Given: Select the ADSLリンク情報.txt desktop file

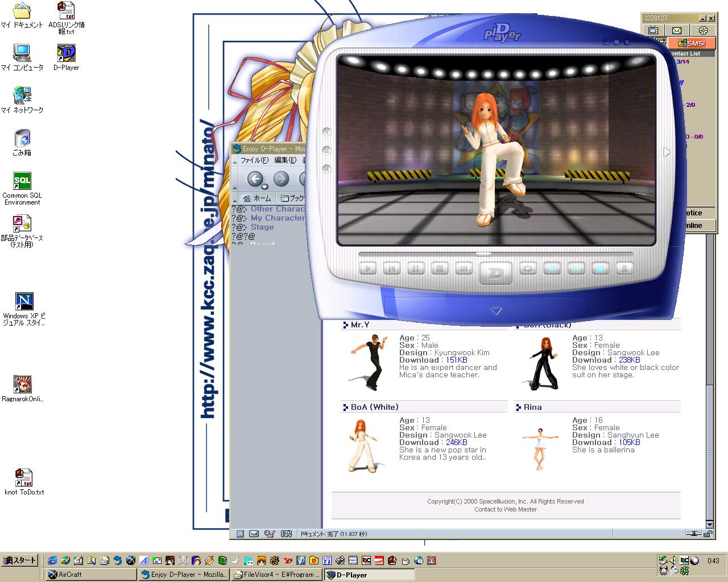Looking at the screenshot, I should coord(66,18).
